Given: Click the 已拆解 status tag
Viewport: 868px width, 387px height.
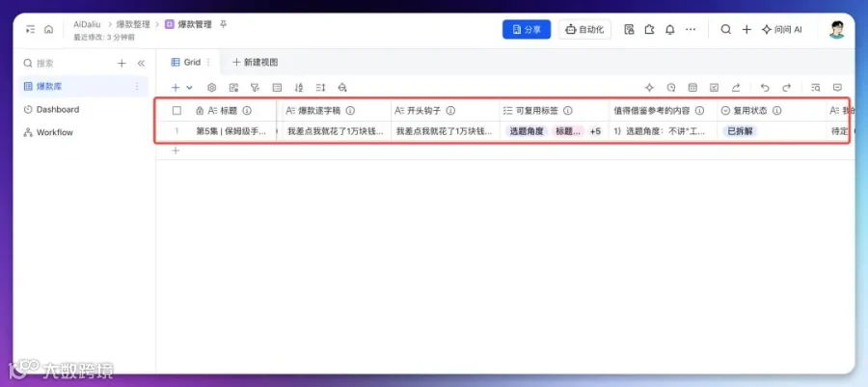Looking at the screenshot, I should click(740, 132).
